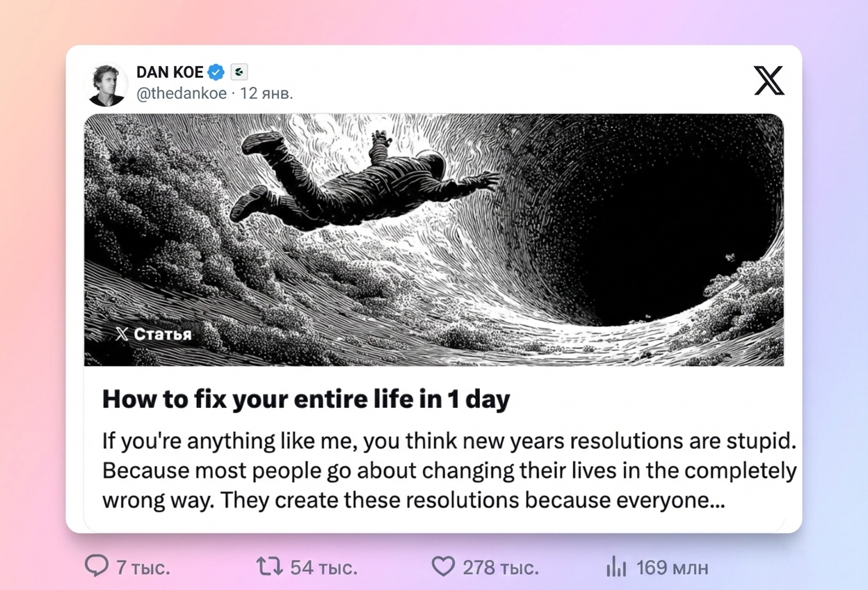This screenshot has height=590, width=868.
Task: Click the "278 тыс." like count
Action: click(x=501, y=568)
